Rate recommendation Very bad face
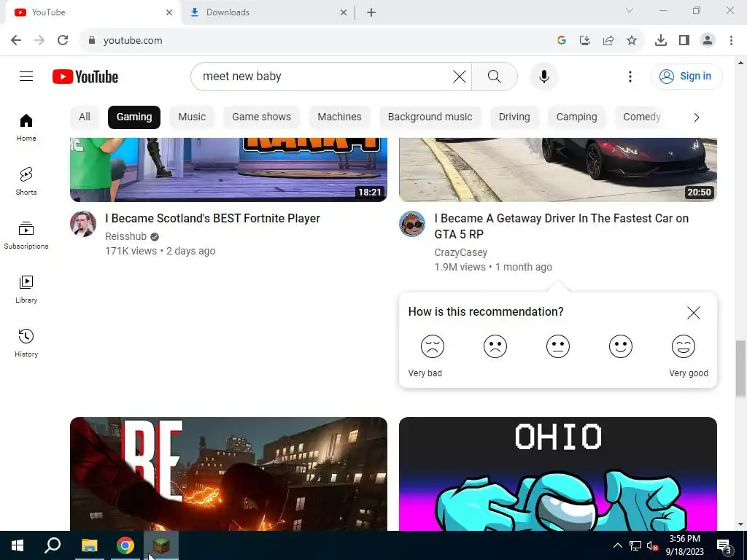Viewport: 747px width, 560px height. [x=433, y=346]
